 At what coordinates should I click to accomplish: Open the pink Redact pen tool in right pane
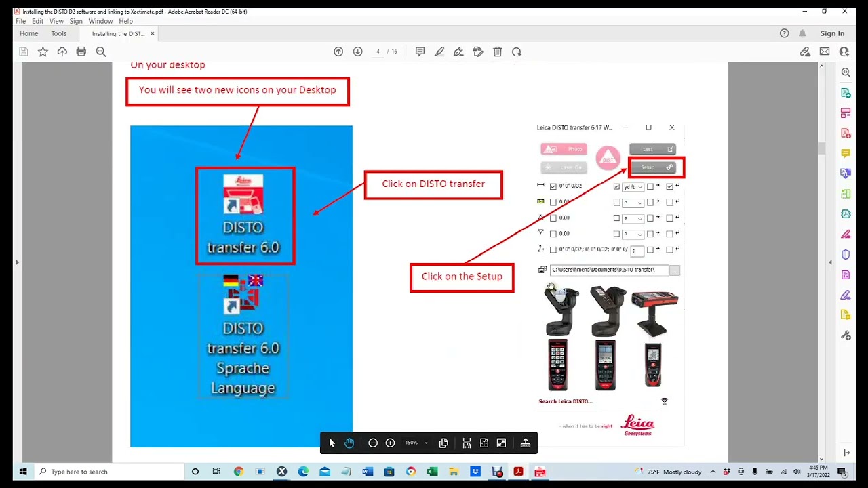point(846,234)
